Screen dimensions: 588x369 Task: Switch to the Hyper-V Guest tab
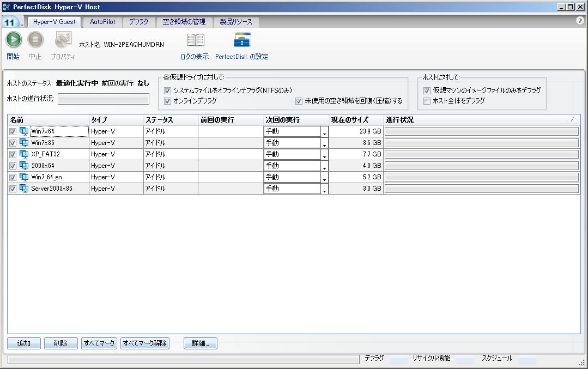pos(54,22)
